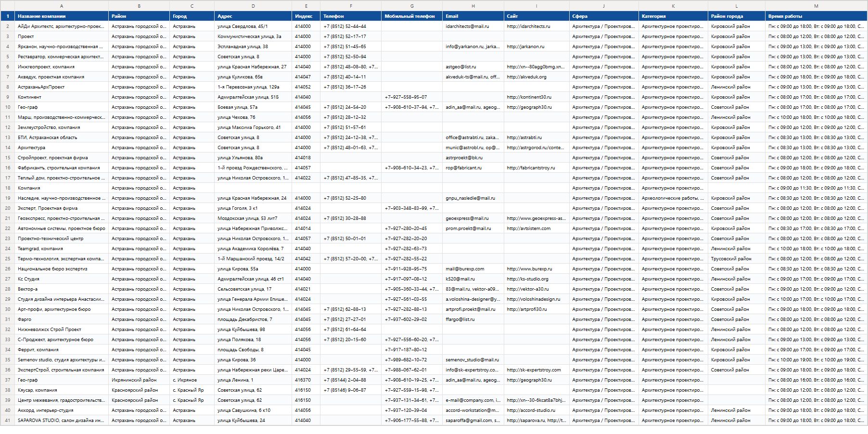868x434 pixels.
Task: Select postal code 414052
Action: (306, 87)
